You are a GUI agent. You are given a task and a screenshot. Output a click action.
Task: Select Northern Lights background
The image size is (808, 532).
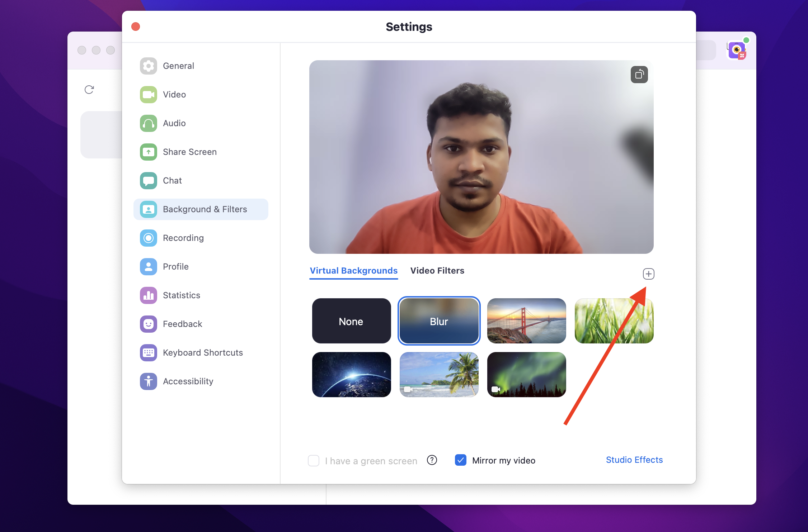click(526, 374)
